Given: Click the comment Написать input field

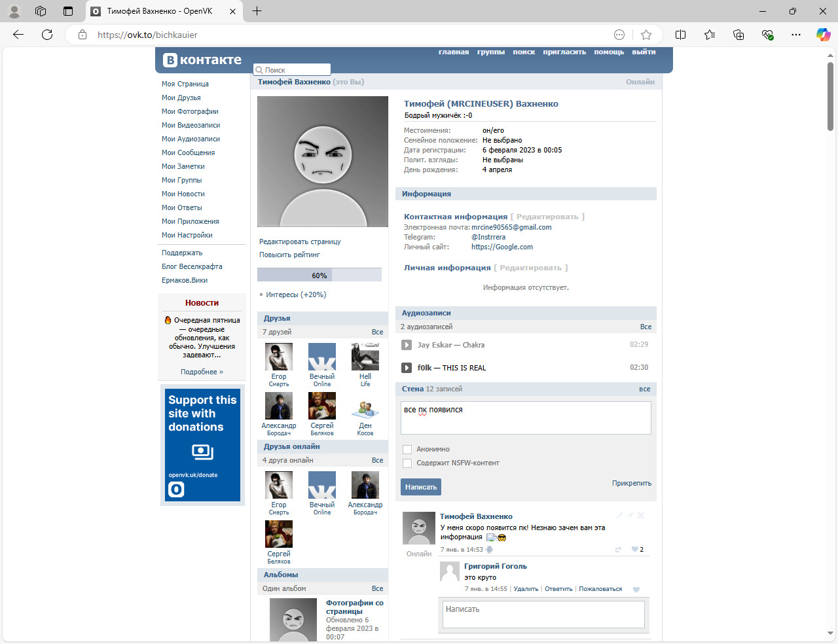Looking at the screenshot, I should click(544, 615).
